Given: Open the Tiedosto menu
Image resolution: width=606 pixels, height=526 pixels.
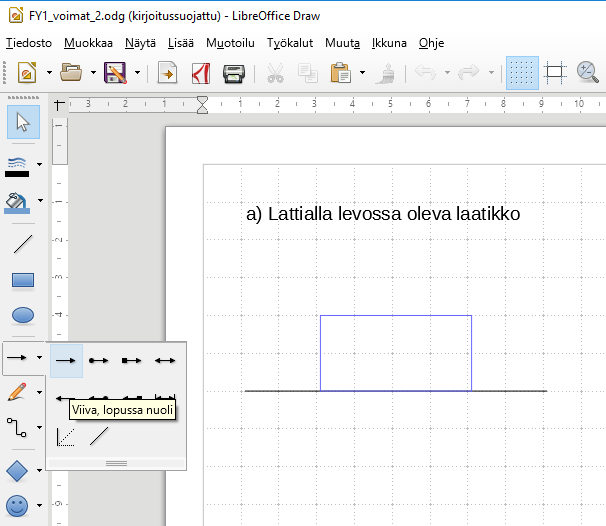Looking at the screenshot, I should tap(29, 43).
